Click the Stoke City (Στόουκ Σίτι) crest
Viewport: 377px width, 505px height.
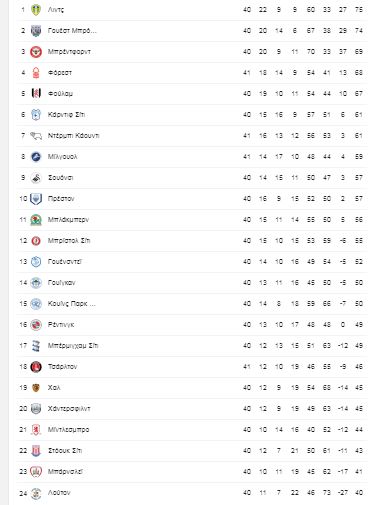[x=36, y=451]
